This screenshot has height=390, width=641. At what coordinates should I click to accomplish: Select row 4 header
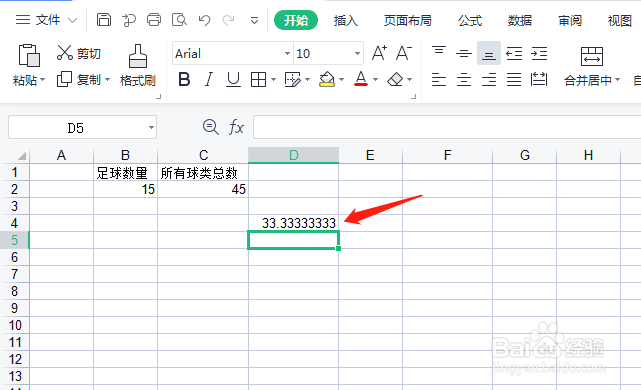point(14,223)
